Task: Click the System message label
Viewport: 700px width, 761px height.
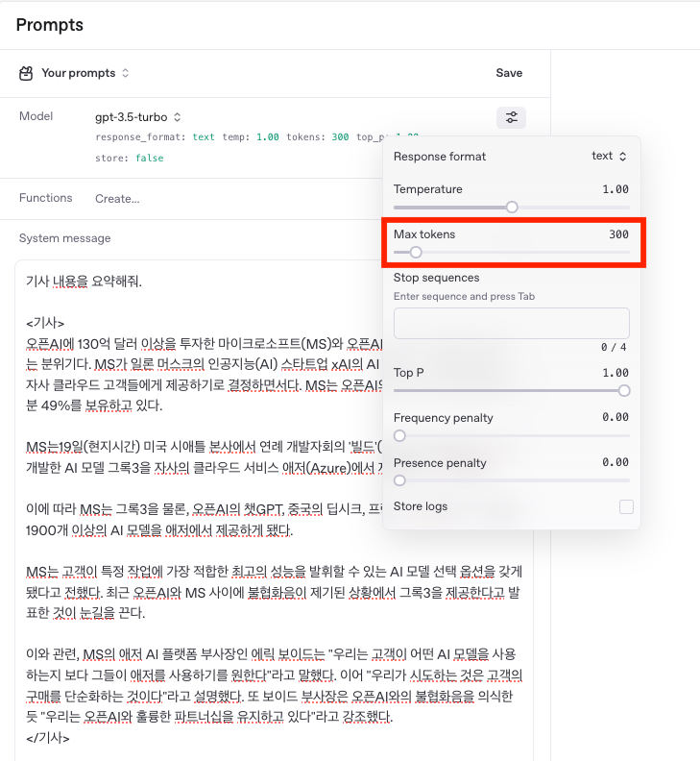Action: click(x=64, y=238)
